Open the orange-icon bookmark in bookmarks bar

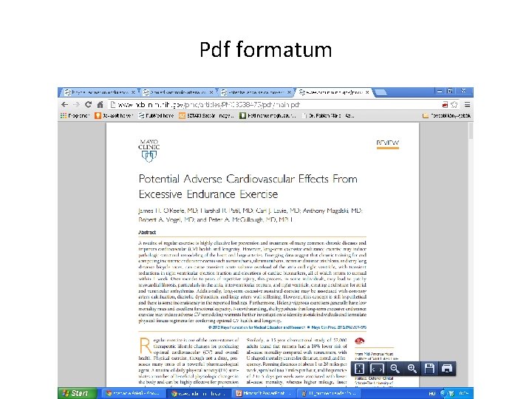click(114, 116)
